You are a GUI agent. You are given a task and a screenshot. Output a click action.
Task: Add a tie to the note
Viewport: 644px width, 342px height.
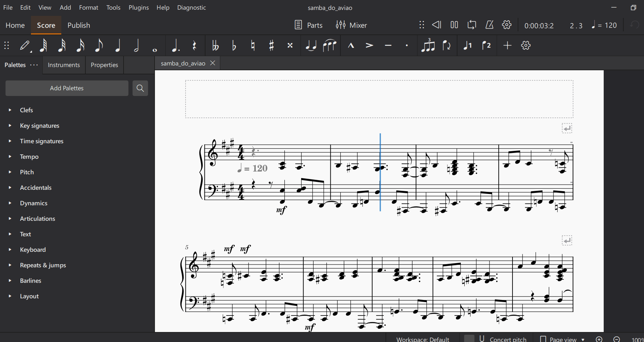click(311, 45)
